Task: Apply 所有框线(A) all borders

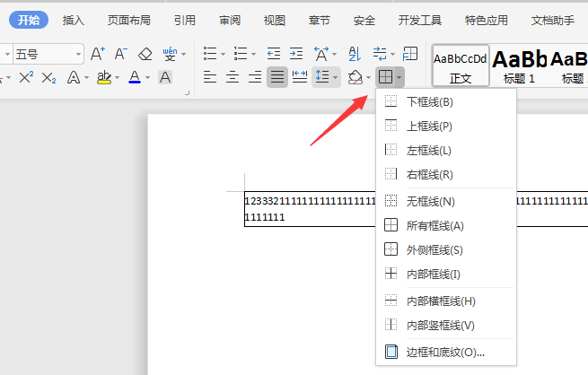Action: [446, 225]
